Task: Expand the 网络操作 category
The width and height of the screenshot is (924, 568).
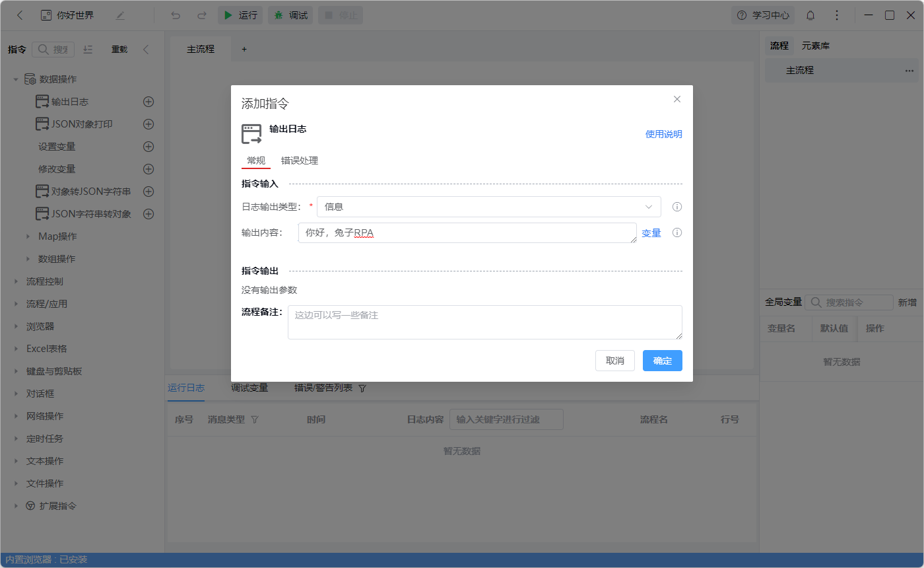Action: (x=16, y=416)
